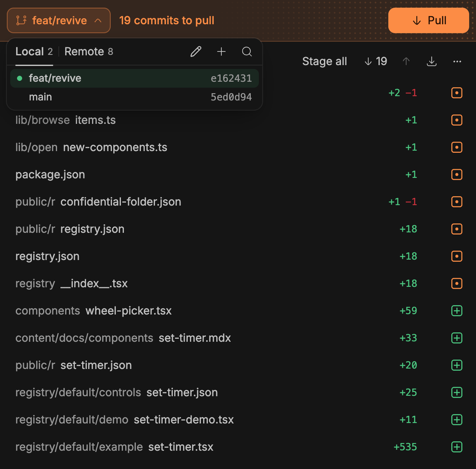
Task: Click the Pull button
Action: point(428,20)
